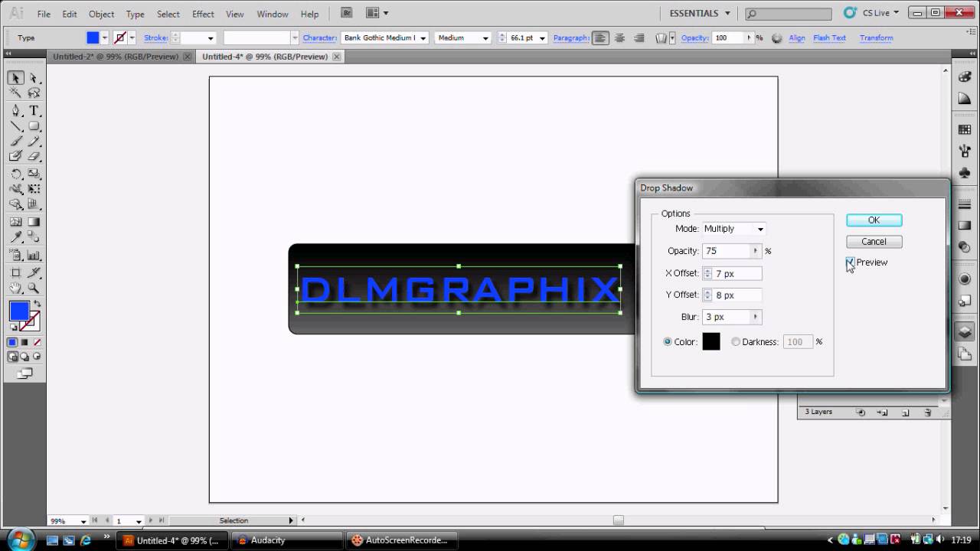Image resolution: width=980 pixels, height=551 pixels.
Task: Click delete layer trash icon
Action: coord(927,412)
